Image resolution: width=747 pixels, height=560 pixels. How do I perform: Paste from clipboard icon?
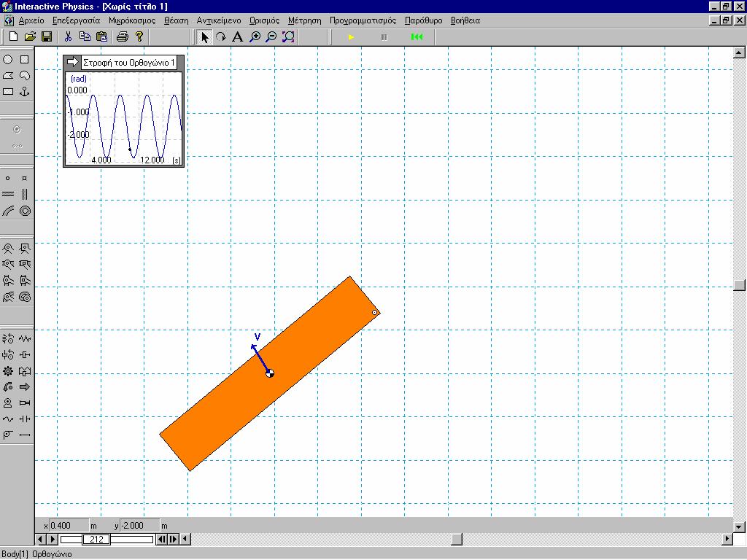[101, 36]
